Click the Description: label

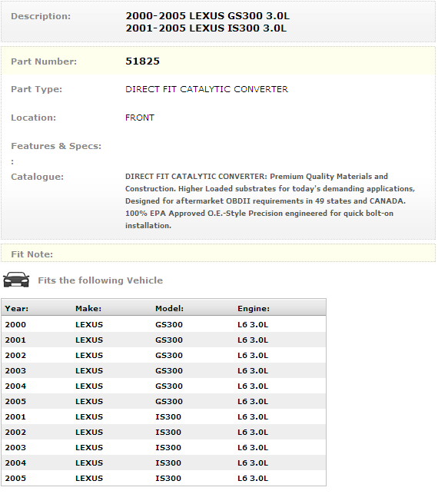click(41, 16)
